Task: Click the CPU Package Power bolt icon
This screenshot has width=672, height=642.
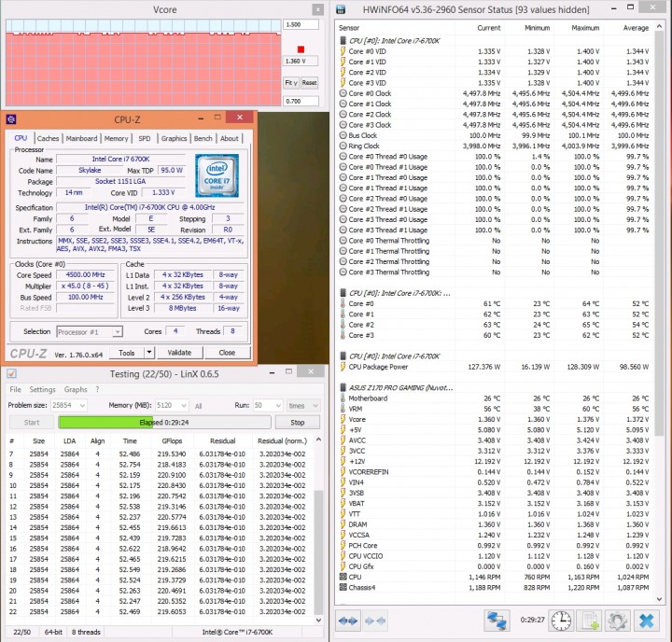Action: coord(343,367)
